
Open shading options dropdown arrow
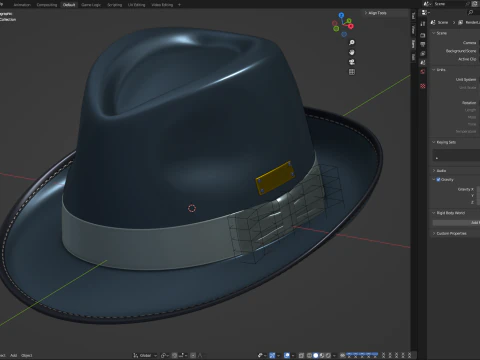pos(334,355)
